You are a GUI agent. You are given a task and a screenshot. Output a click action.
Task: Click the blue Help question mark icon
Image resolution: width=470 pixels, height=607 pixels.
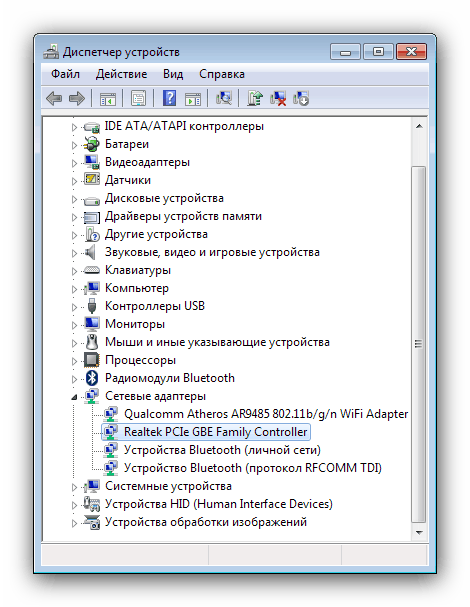[169, 98]
